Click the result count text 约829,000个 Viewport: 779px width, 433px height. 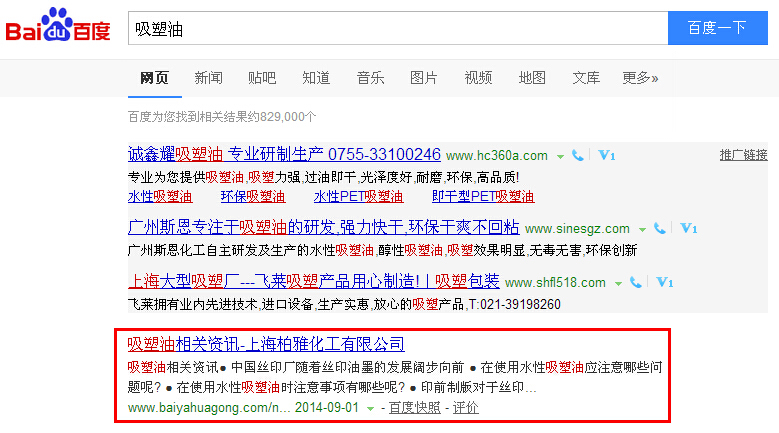[282, 117]
